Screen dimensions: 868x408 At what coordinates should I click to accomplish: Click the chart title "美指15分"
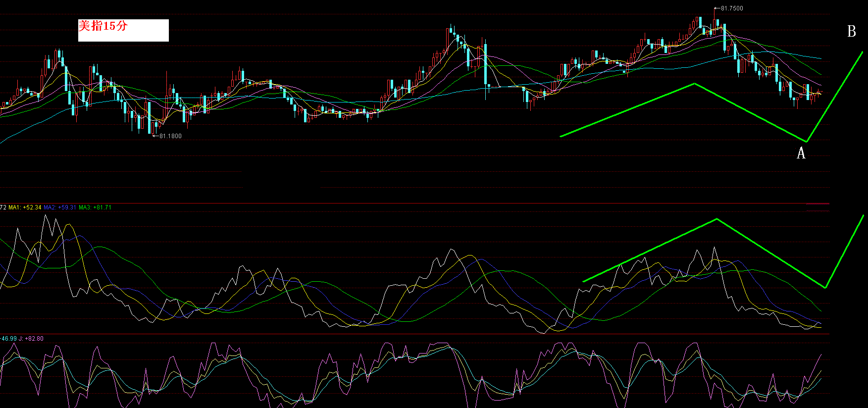pos(103,26)
